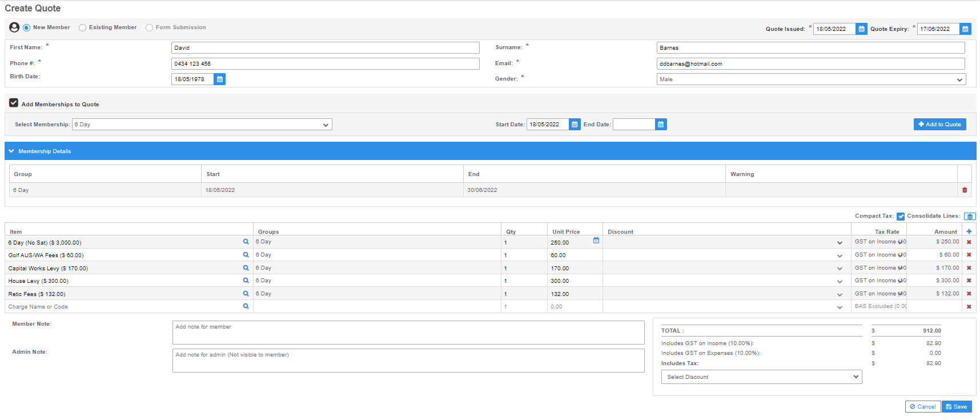Toggle the Compact Tax checkbox

(x=901, y=217)
